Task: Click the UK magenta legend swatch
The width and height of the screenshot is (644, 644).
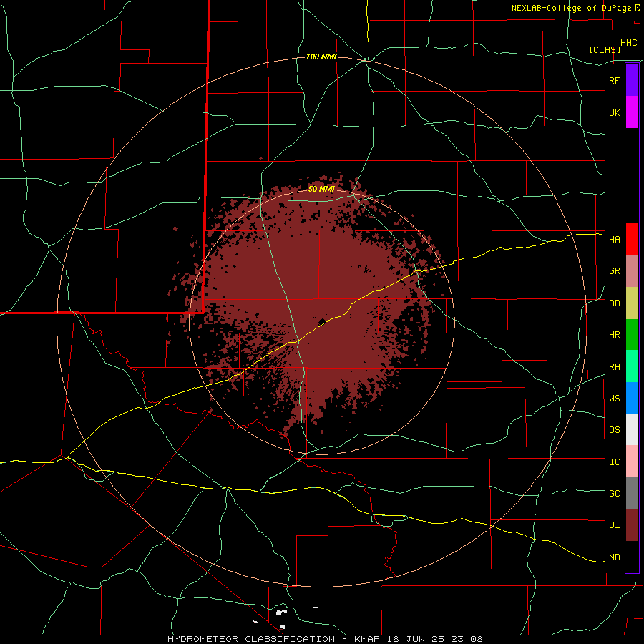Action: click(x=632, y=112)
